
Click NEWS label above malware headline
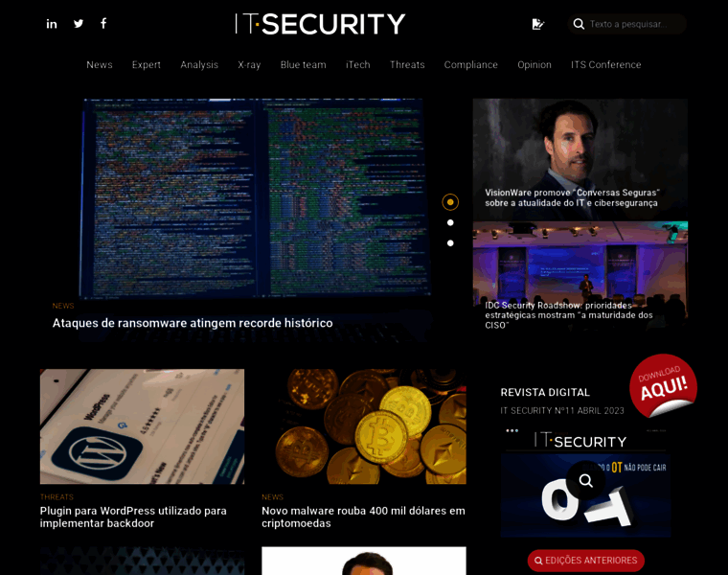(x=273, y=497)
